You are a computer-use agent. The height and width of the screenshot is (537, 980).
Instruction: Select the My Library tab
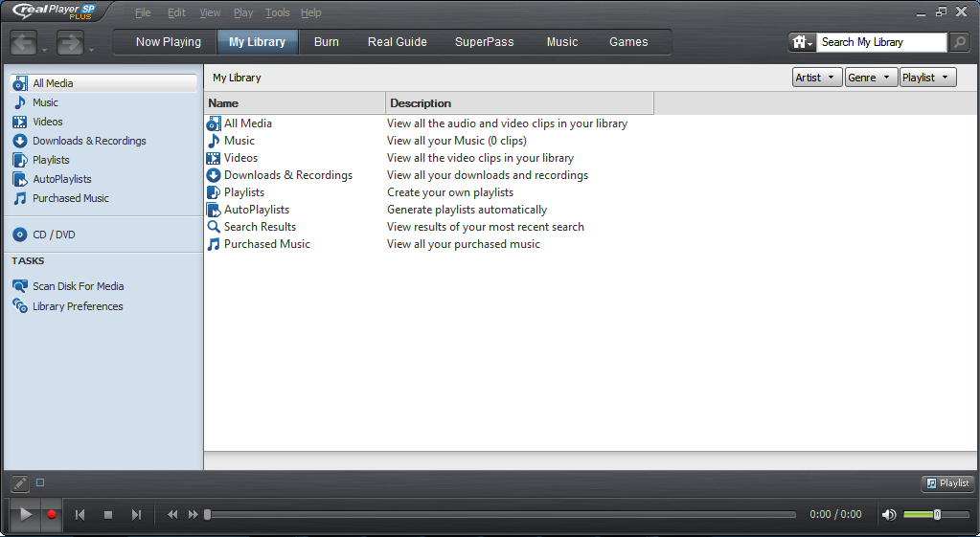click(x=257, y=42)
